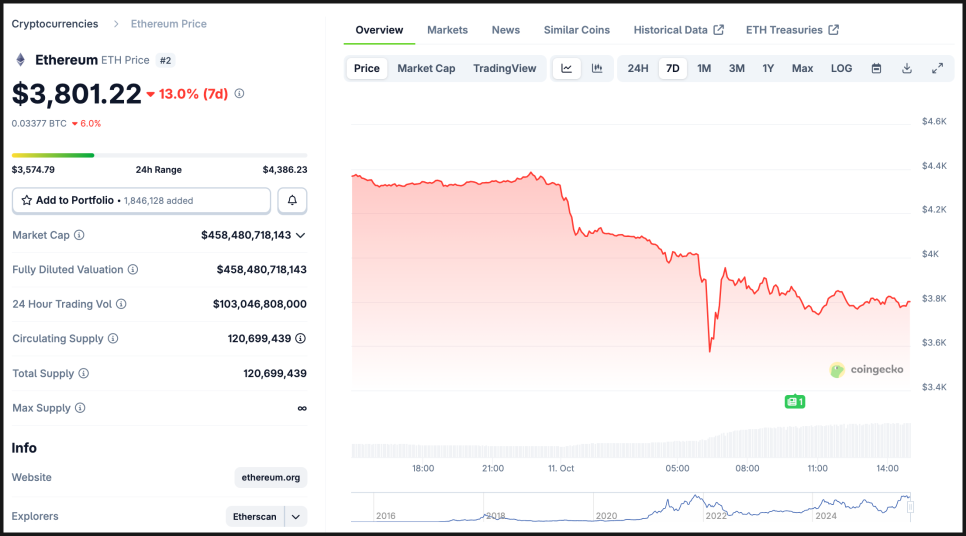
Task: Expand chart to fullscreen
Action: coord(937,68)
